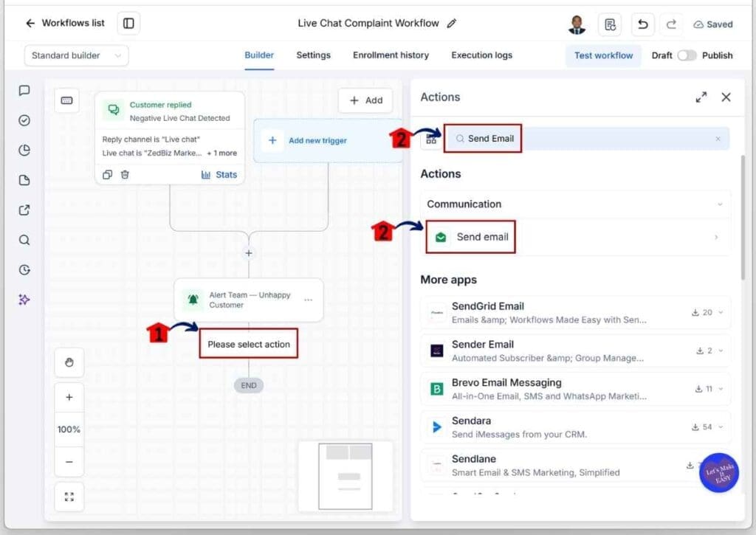This screenshot has width=756, height=535.
Task: Open the external link sidebar icon
Action: [x=24, y=210]
